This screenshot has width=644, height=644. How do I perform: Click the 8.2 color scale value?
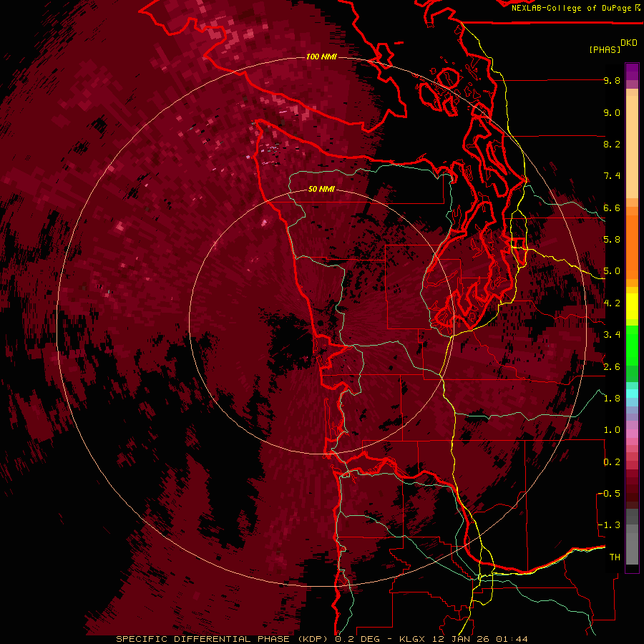(612, 145)
